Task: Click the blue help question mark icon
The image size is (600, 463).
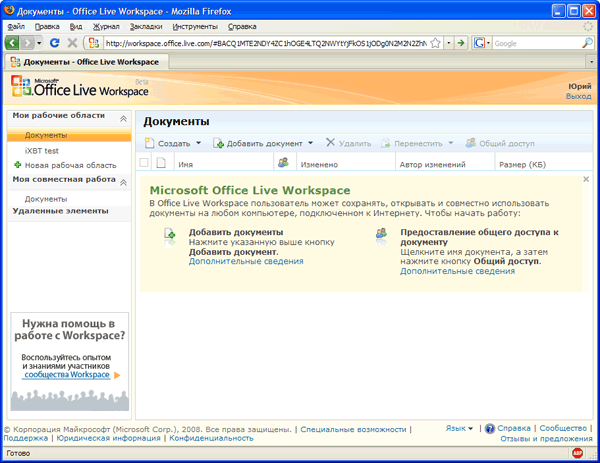Action: tap(489, 429)
